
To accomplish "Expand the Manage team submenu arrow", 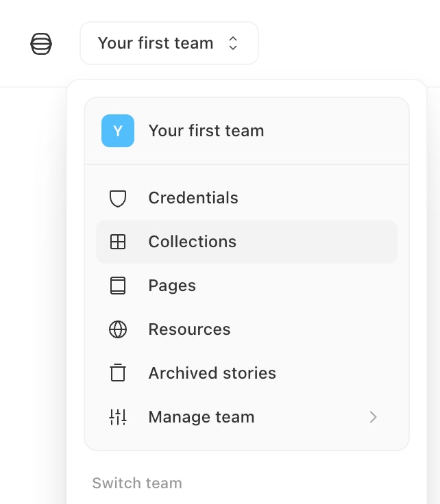I will click(373, 417).
